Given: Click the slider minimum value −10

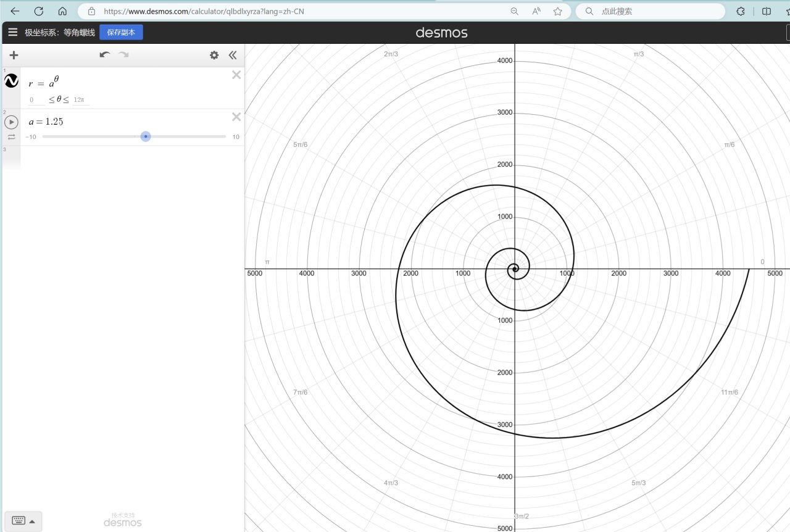Looking at the screenshot, I should coord(30,137).
